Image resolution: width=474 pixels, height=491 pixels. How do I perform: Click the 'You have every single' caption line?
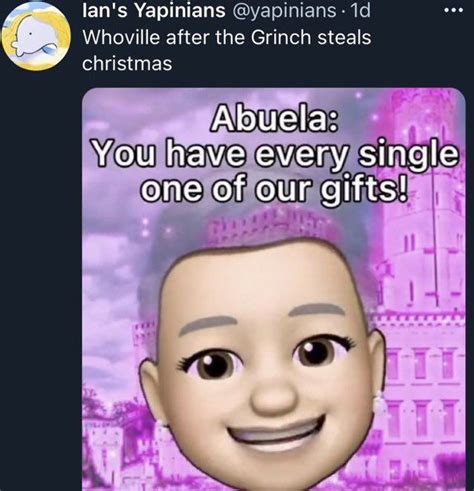coord(275,154)
